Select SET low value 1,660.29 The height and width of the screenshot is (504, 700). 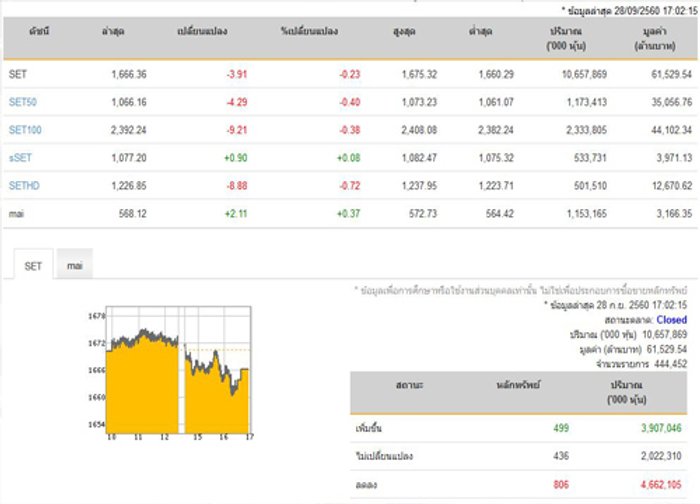[x=496, y=74]
